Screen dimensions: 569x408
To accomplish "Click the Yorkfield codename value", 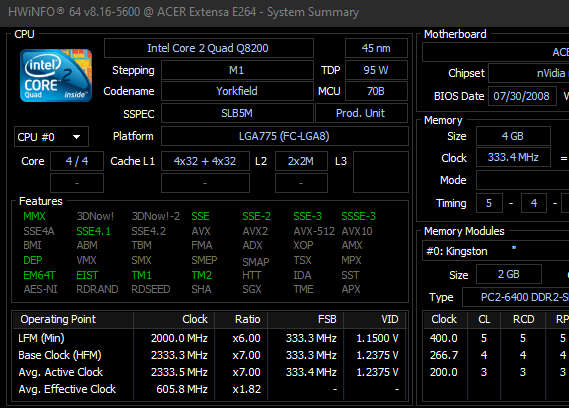I will click(x=237, y=91).
